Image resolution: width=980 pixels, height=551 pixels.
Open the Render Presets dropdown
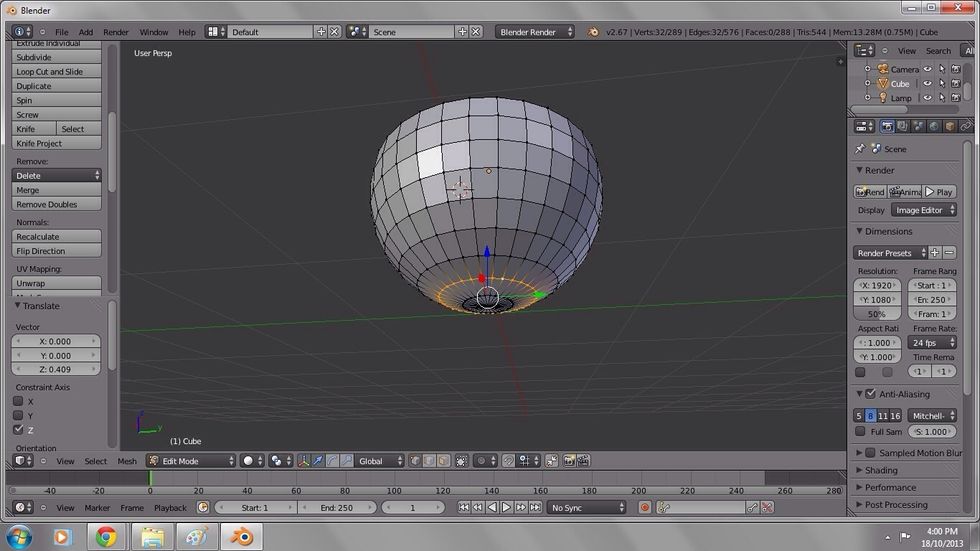890,253
